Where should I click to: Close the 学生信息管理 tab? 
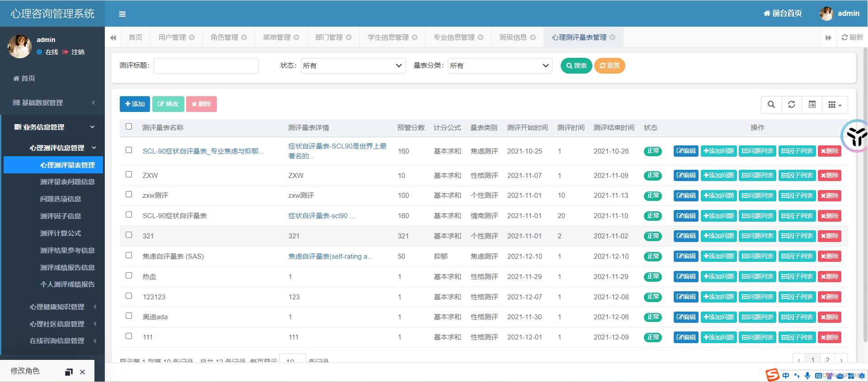click(414, 37)
